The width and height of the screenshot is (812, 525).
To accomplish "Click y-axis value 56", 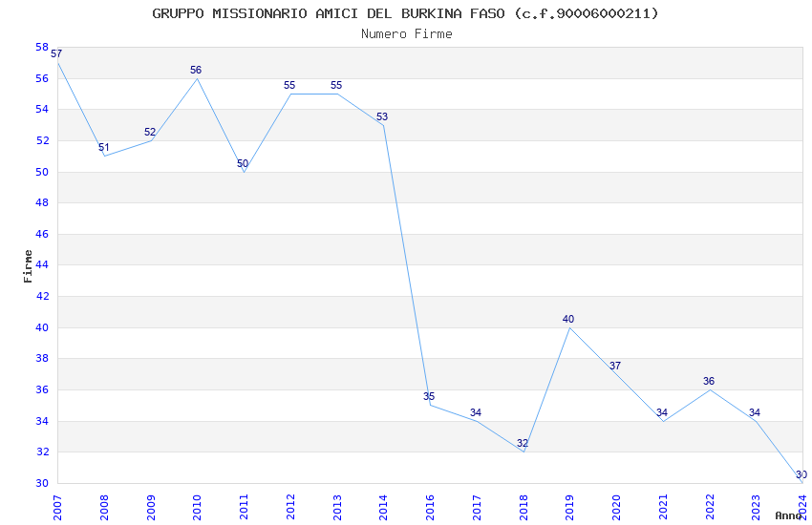I will coord(42,78).
